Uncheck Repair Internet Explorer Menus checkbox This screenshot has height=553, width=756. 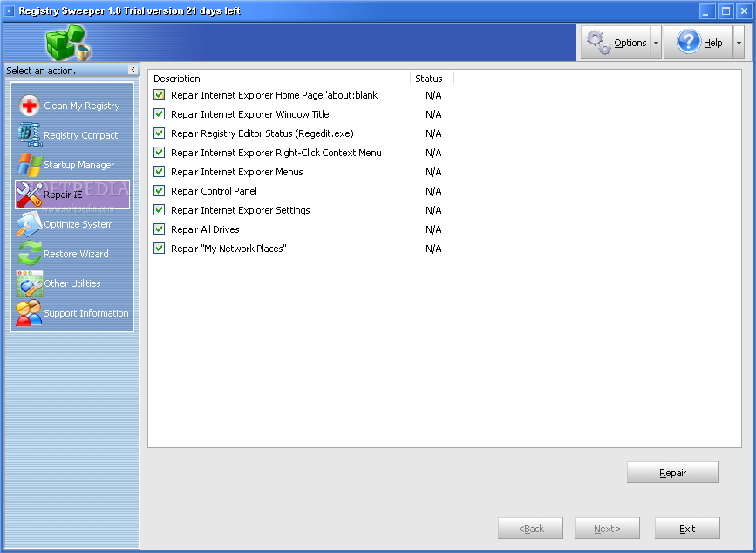159,172
